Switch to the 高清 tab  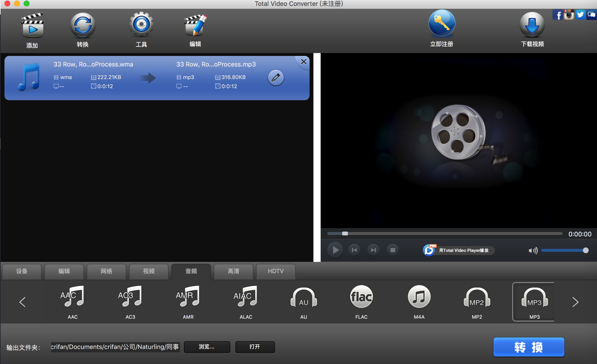tap(234, 272)
